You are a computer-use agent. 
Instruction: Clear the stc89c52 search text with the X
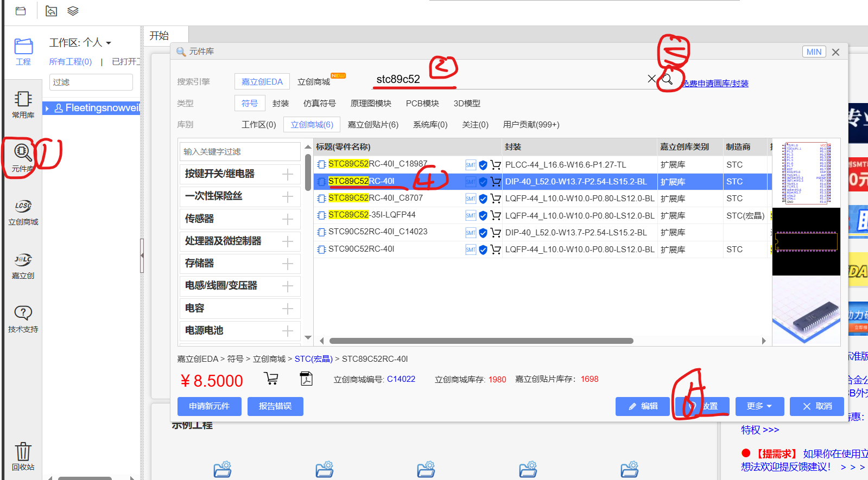click(x=651, y=79)
